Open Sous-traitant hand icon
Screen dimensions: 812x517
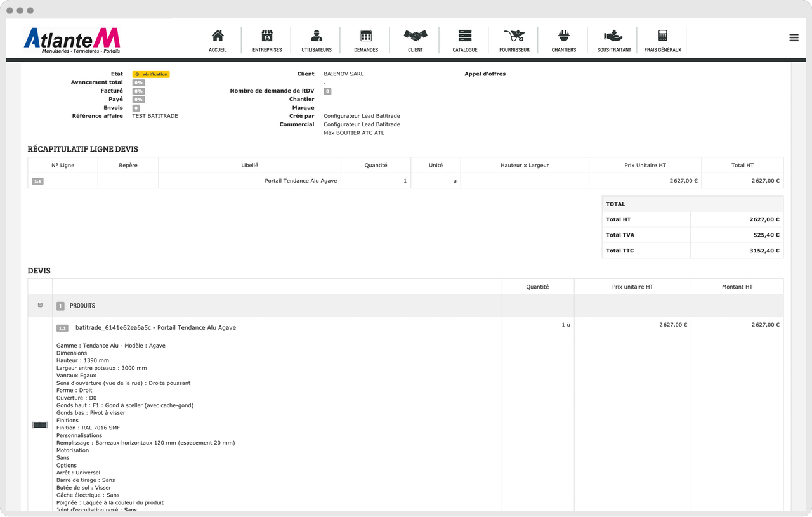coord(613,36)
